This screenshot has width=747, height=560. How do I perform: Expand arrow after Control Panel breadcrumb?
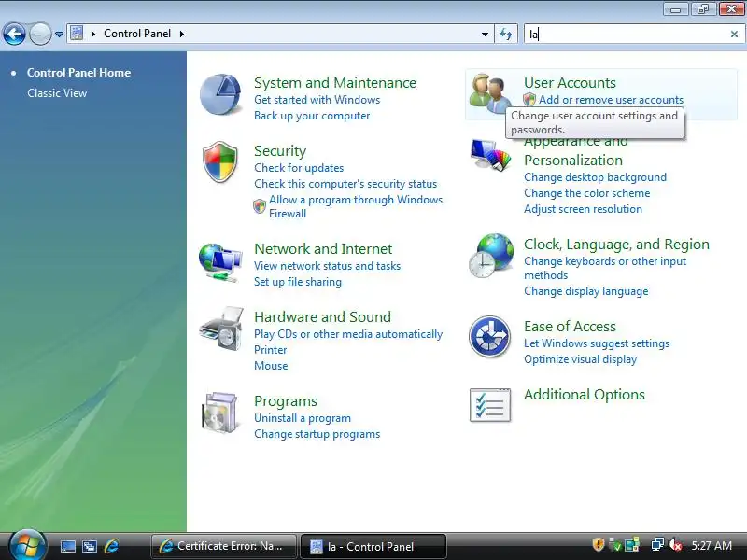tap(182, 34)
